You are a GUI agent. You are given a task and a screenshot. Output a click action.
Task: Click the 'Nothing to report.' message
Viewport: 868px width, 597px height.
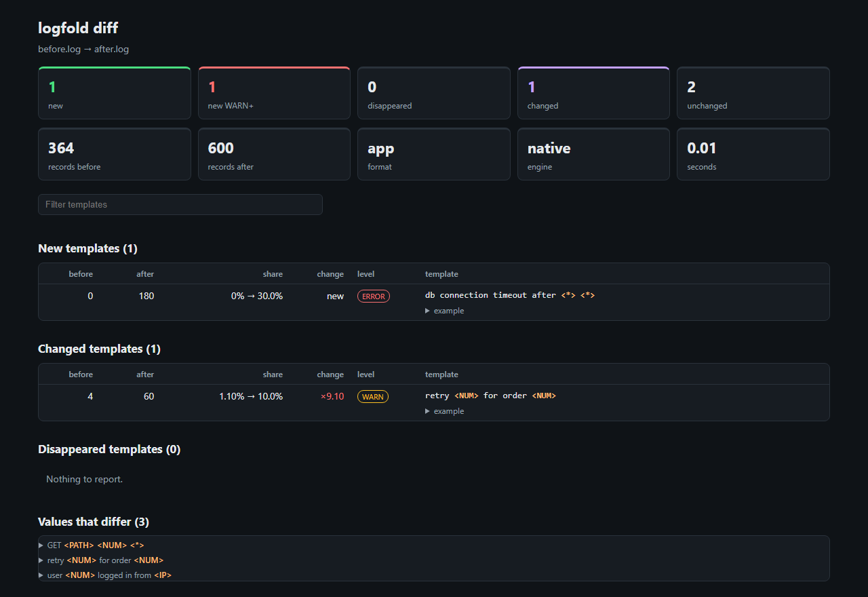pos(84,479)
